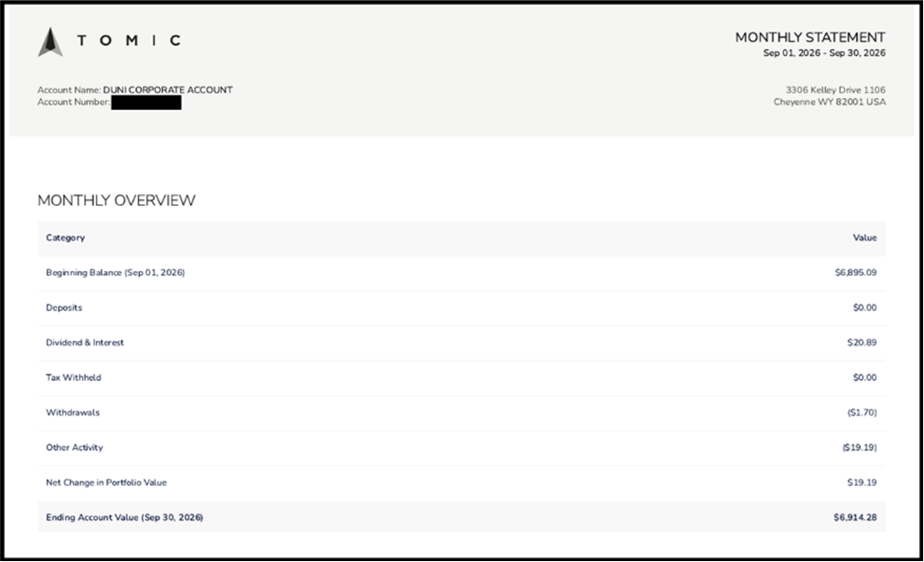Click the net change value $19.19
Screen dimensions: 924x562
tap(862, 483)
